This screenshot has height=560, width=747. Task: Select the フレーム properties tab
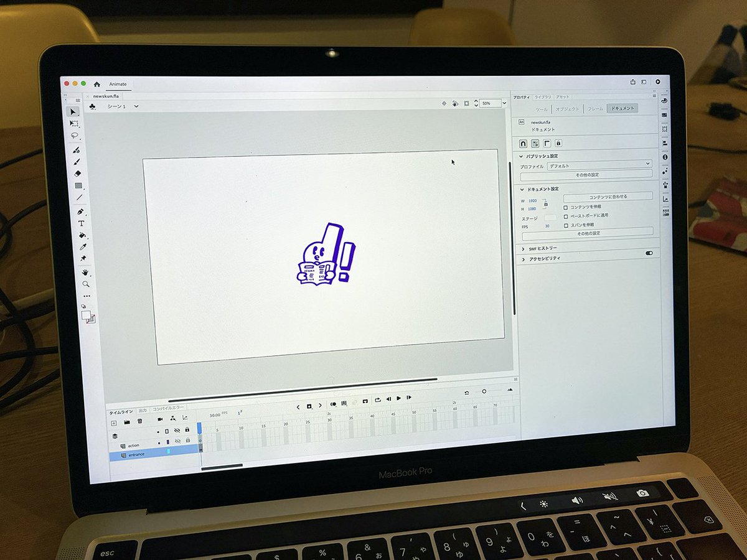(595, 109)
